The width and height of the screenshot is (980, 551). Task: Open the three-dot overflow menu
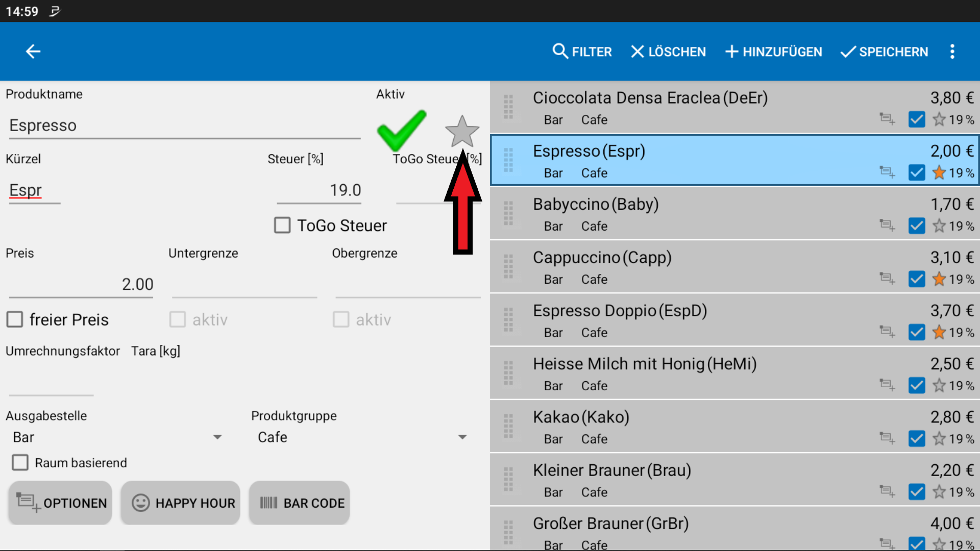(952, 52)
